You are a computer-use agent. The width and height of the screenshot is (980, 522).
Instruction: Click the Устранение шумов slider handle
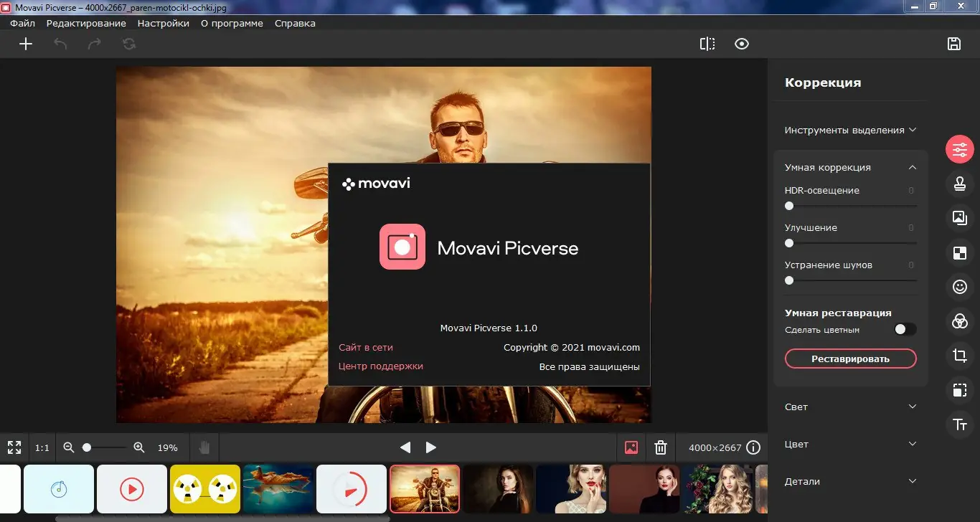click(x=789, y=280)
